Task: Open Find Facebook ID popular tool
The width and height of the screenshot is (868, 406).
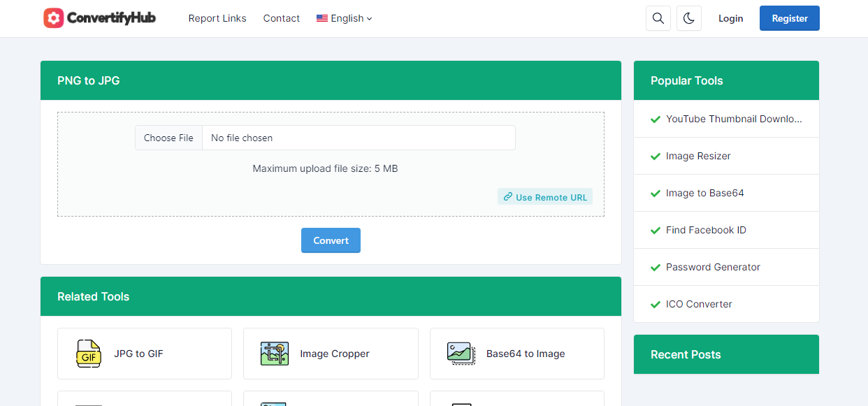Action: [706, 230]
